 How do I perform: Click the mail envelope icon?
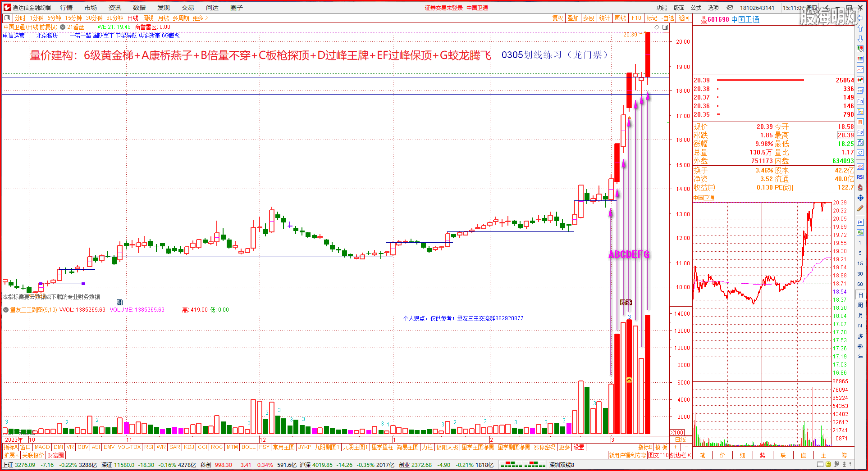(730, 8)
